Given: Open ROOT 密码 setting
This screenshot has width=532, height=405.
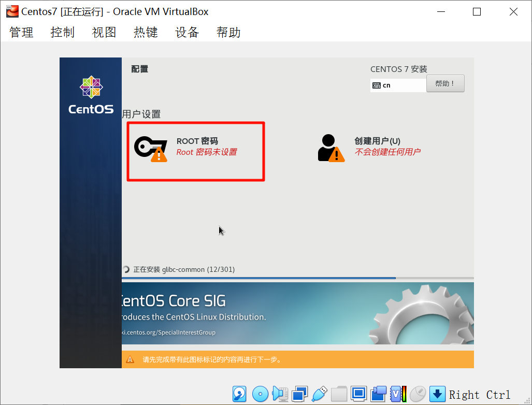Looking at the screenshot, I should pos(196,151).
